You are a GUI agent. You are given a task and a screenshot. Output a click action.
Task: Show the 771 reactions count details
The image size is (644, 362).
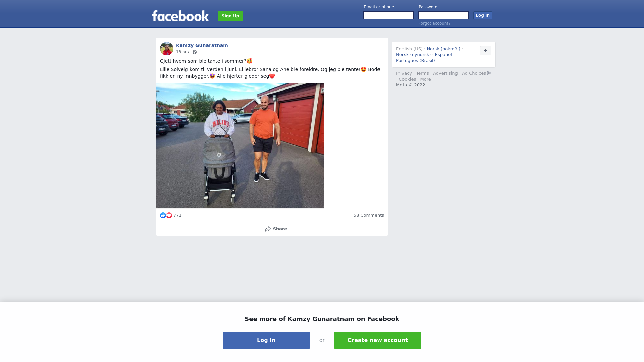click(x=177, y=215)
